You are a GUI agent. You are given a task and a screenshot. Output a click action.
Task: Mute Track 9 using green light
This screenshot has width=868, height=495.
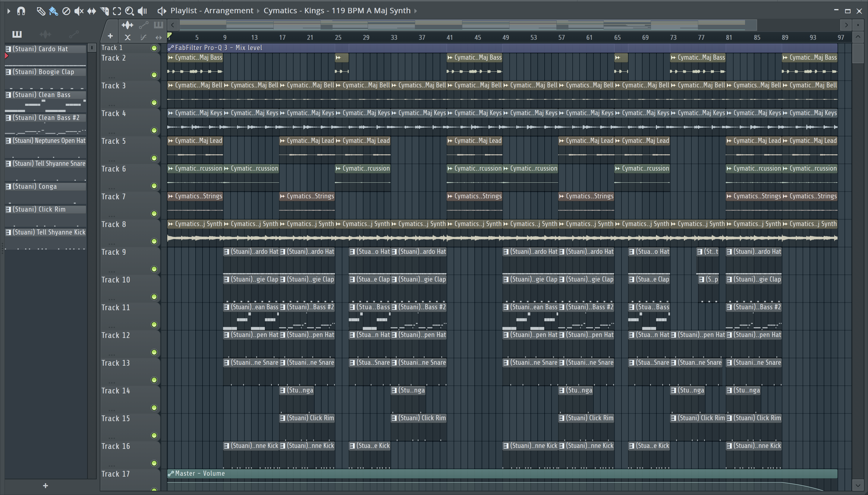(x=154, y=269)
